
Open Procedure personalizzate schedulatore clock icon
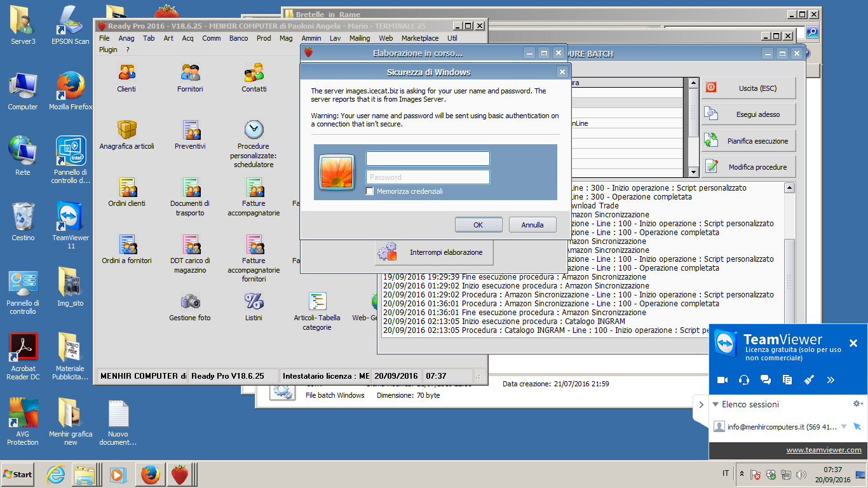[x=254, y=130]
